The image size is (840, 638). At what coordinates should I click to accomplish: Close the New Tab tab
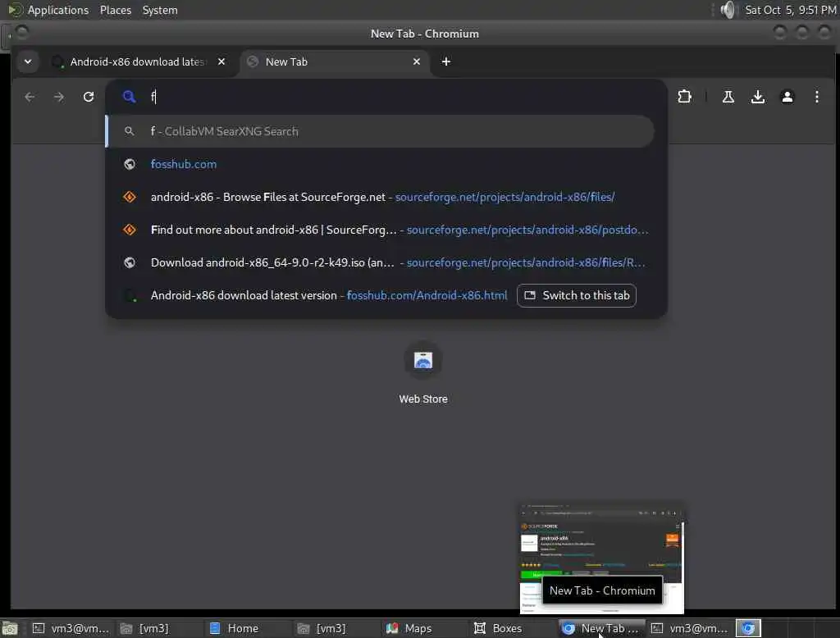(x=416, y=62)
